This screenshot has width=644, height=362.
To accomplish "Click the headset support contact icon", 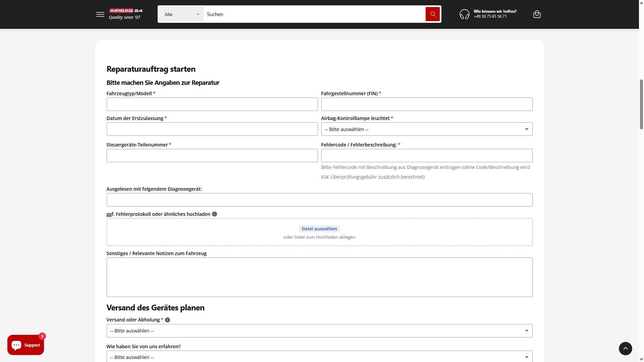I will (x=464, y=14).
